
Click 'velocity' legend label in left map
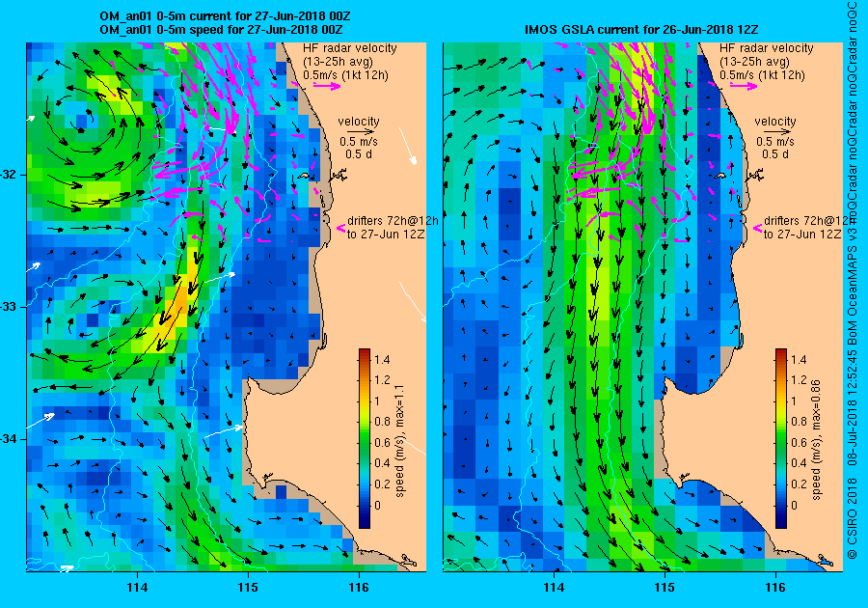pyautogui.click(x=359, y=122)
